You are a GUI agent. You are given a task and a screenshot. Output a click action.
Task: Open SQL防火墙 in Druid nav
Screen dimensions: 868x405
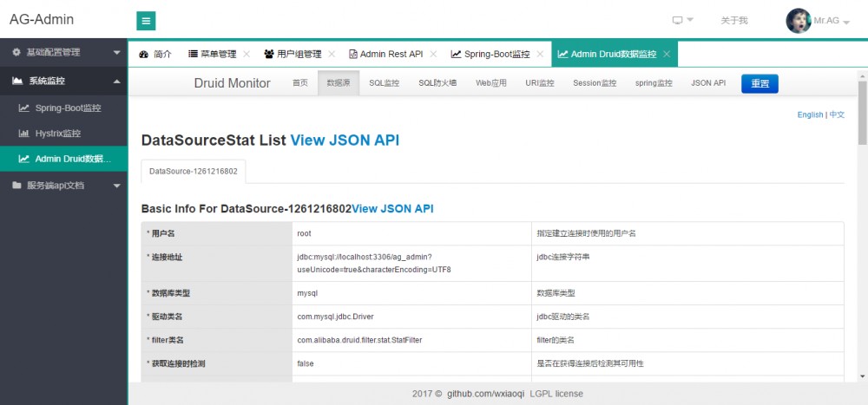pyautogui.click(x=437, y=83)
